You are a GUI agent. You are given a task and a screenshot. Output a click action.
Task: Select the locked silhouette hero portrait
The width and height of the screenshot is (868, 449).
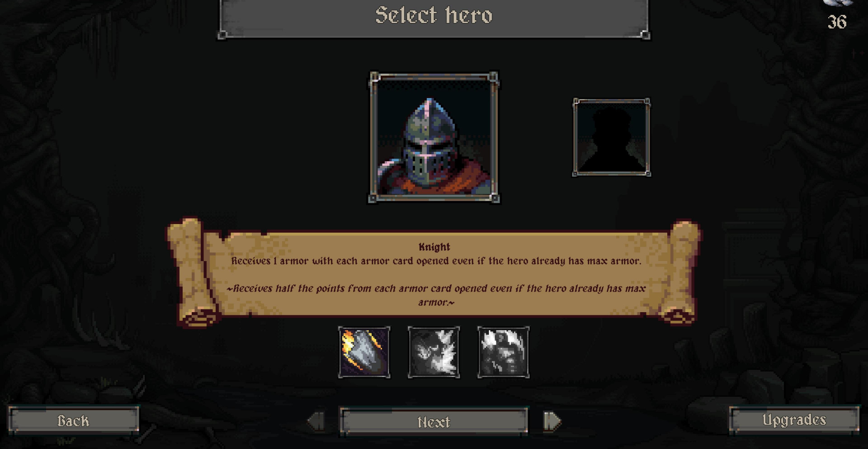(612, 137)
